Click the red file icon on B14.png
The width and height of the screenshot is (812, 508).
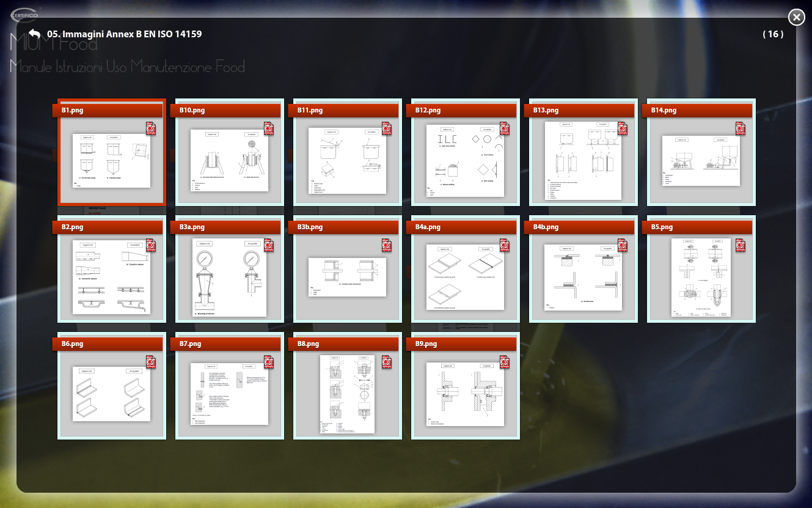tap(741, 128)
